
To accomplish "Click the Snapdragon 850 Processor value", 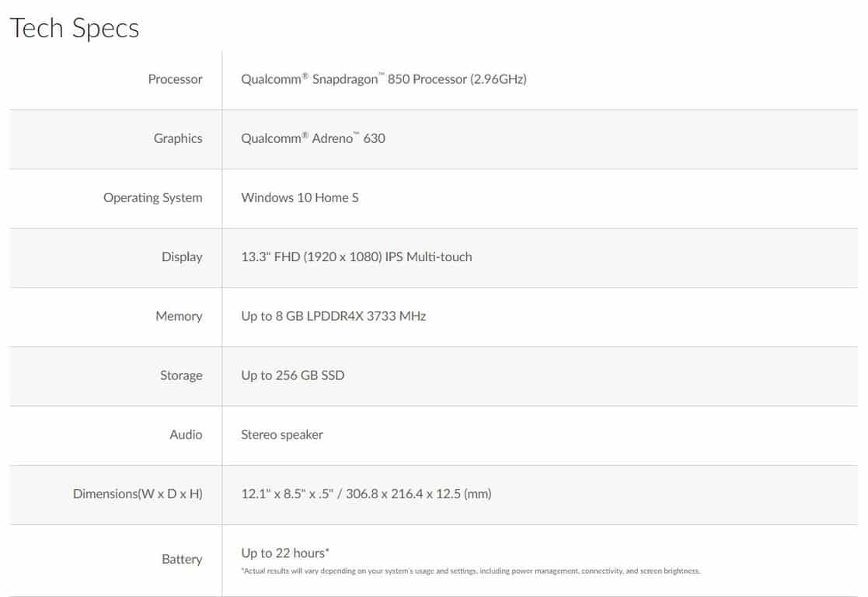I will [384, 79].
